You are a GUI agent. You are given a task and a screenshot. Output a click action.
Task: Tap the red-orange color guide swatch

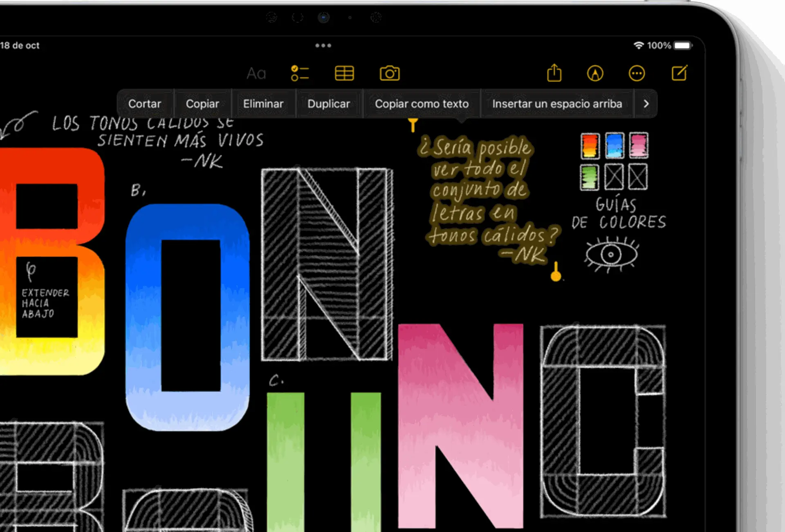pyautogui.click(x=590, y=145)
